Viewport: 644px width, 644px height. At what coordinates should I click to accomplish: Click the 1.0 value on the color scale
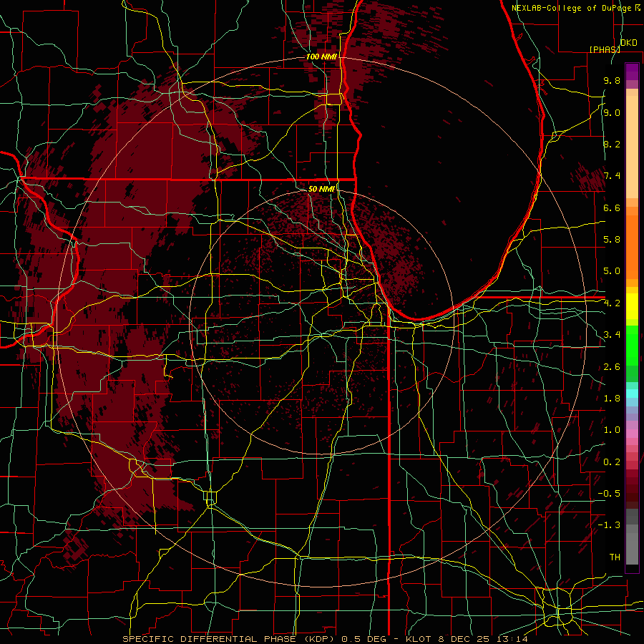click(x=612, y=430)
